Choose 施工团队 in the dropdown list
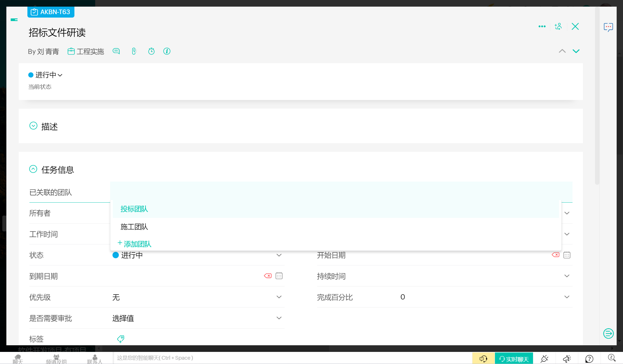Image resolution: width=623 pixels, height=364 pixels. click(x=134, y=227)
